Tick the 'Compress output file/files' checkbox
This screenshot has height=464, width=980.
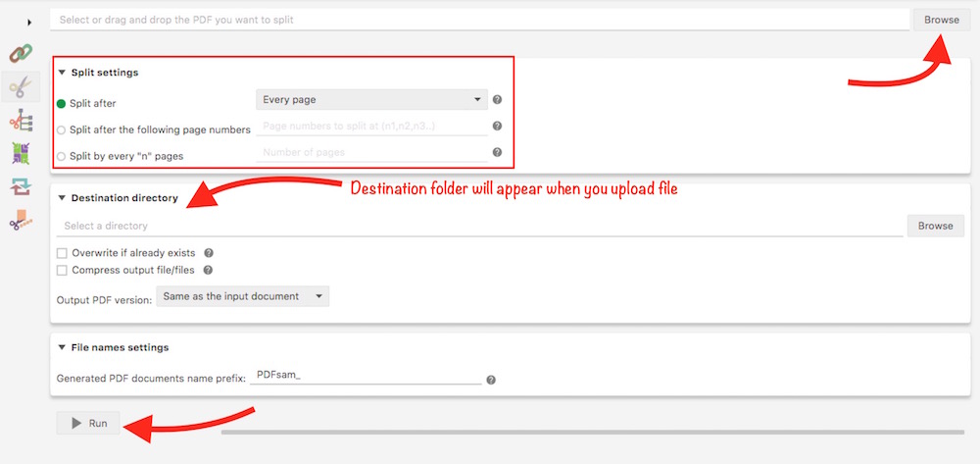[x=63, y=270]
